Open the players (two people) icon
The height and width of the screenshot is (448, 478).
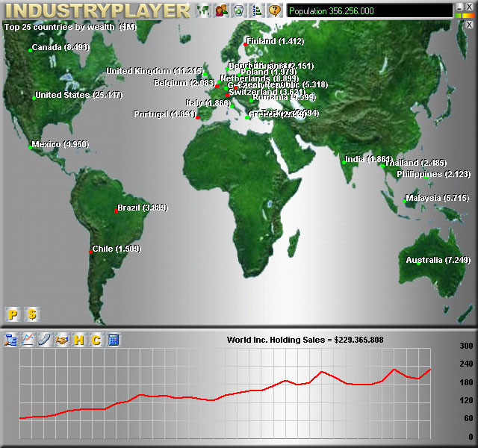[221, 10]
